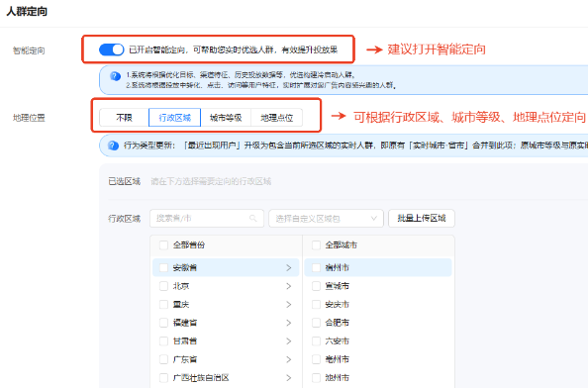Check the 全部城市 checkbox
The image size is (588, 388).
pyautogui.click(x=316, y=245)
